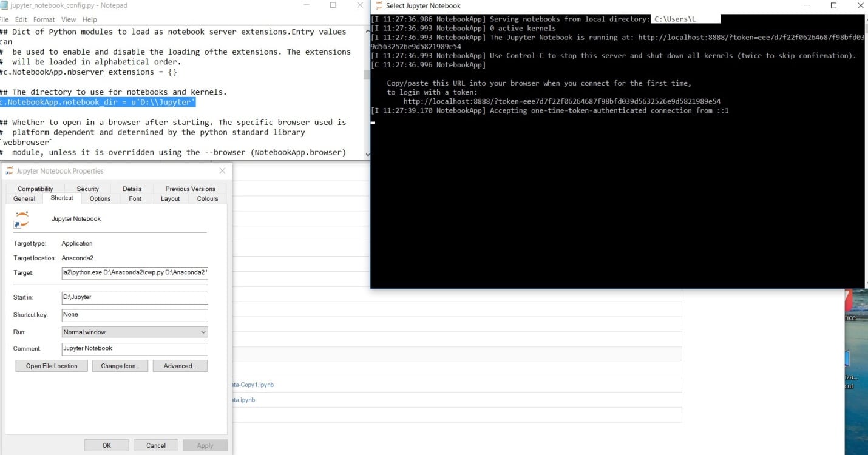Viewport: 868px width, 455px height.
Task: Click the Shortcut key field
Action: tap(135, 315)
